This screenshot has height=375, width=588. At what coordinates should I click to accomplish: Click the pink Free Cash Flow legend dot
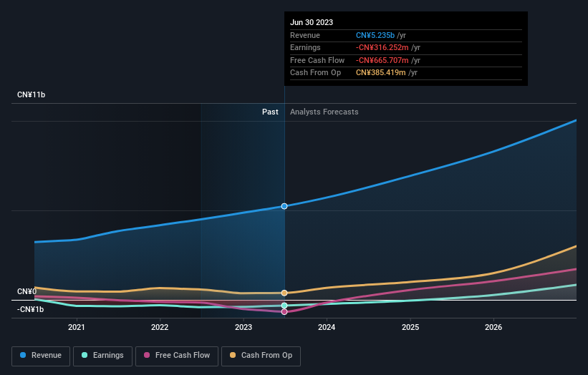pyautogui.click(x=147, y=355)
